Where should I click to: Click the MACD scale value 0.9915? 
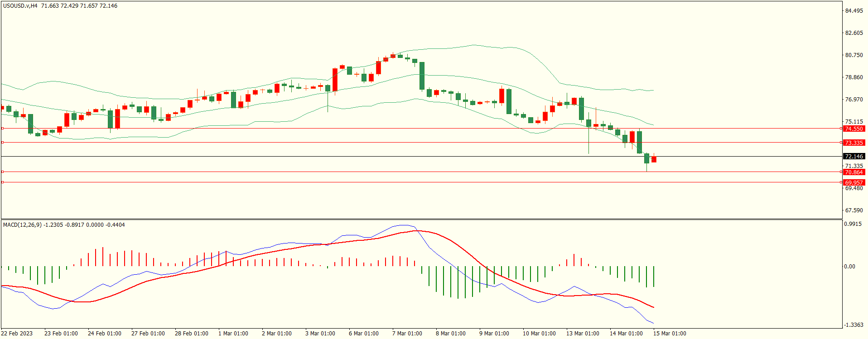(x=853, y=224)
